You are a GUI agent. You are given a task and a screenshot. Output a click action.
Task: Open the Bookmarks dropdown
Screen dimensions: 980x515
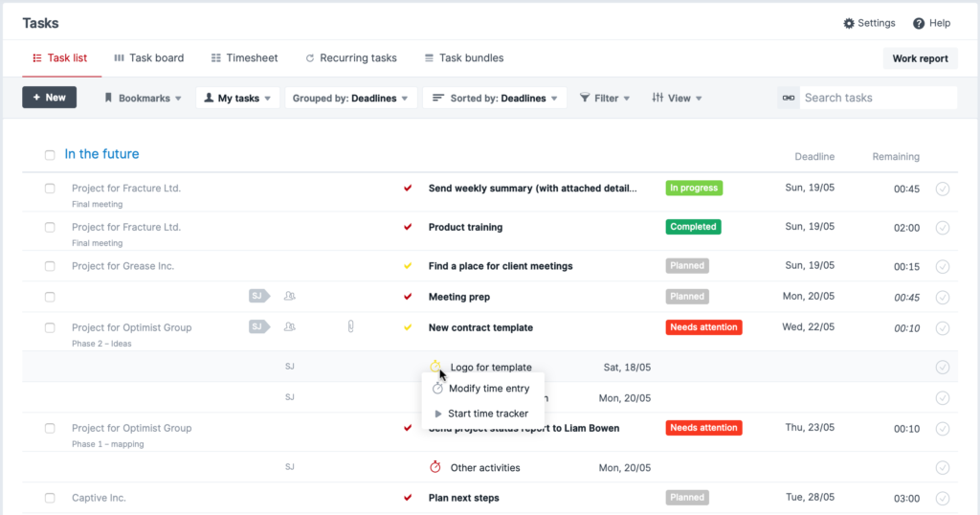point(143,98)
